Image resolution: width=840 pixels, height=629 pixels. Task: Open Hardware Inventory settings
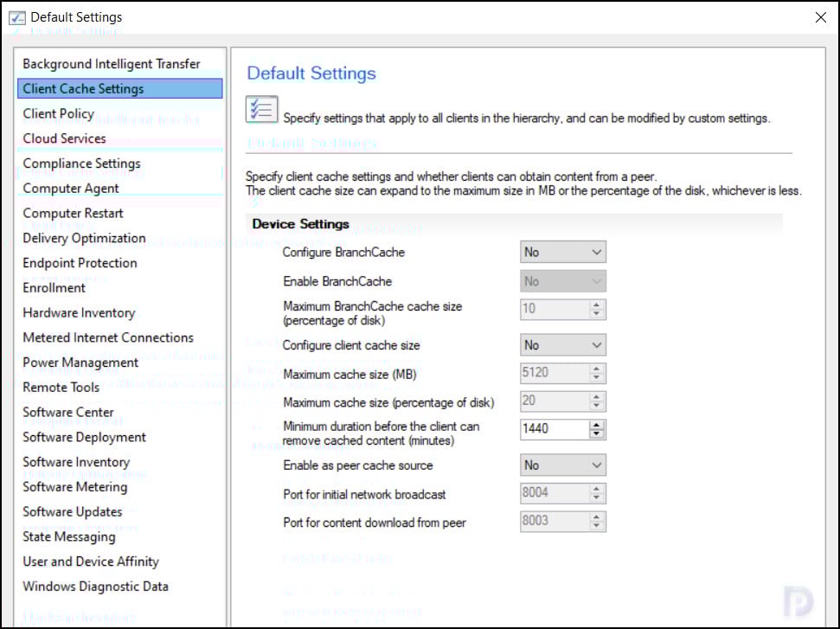click(79, 313)
